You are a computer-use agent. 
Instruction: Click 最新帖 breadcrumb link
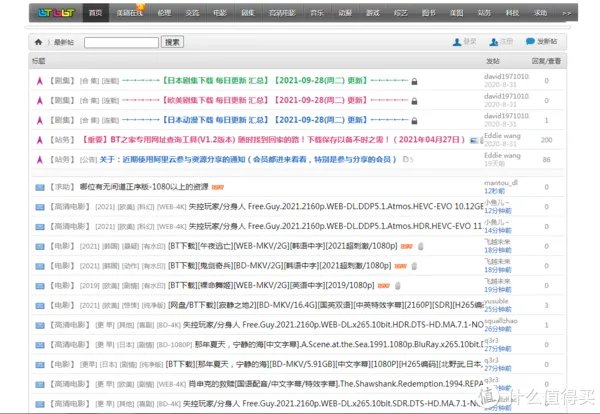click(64, 42)
